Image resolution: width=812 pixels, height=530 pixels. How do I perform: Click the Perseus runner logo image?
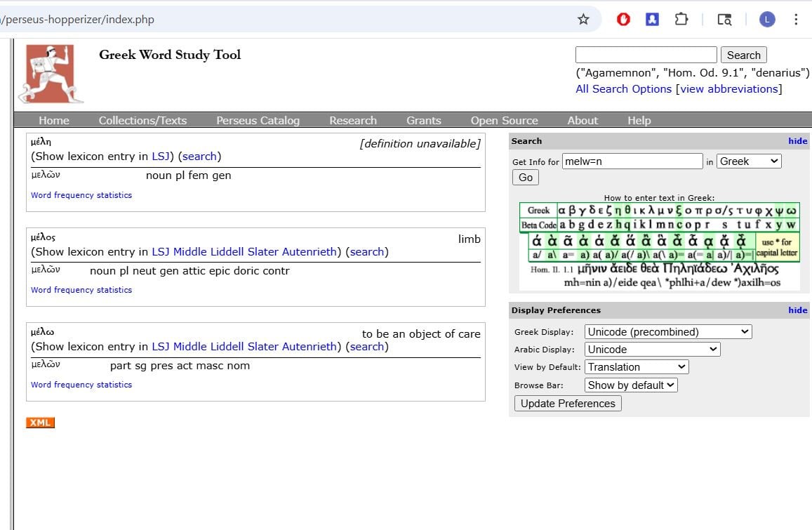[x=51, y=73]
